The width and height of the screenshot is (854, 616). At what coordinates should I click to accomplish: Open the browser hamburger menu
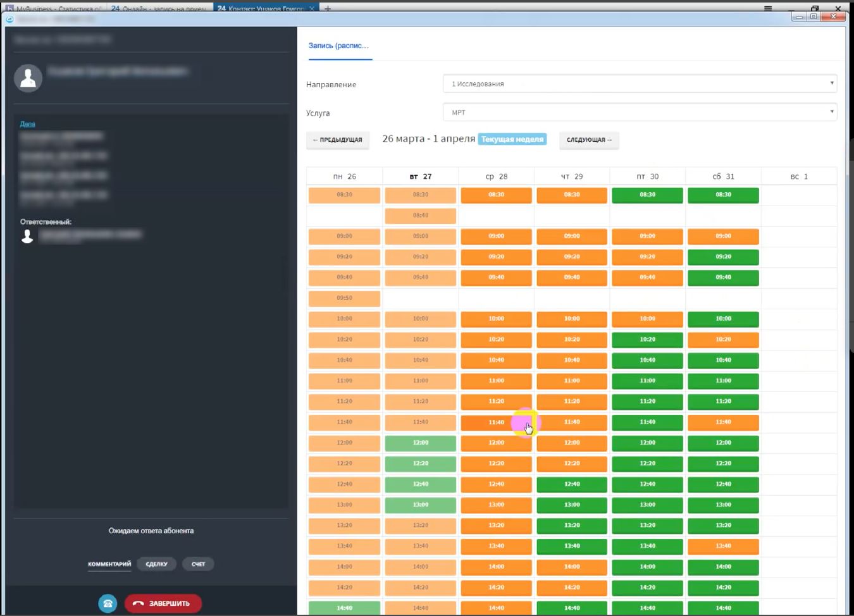767,8
